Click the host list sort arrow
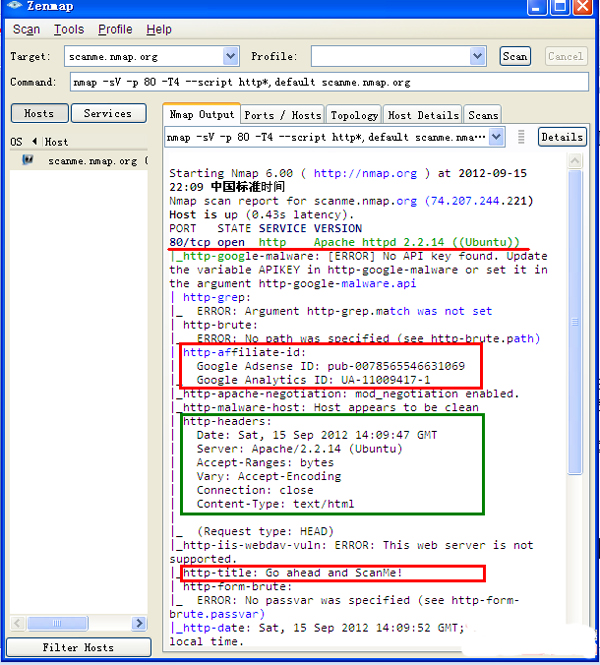Screen dimensions: 600x665 click(x=35, y=141)
